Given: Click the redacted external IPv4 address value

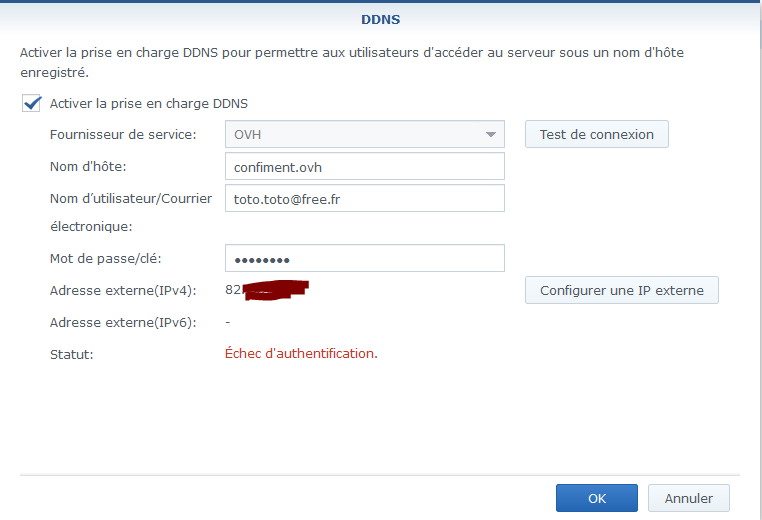Looking at the screenshot, I should 266,290.
